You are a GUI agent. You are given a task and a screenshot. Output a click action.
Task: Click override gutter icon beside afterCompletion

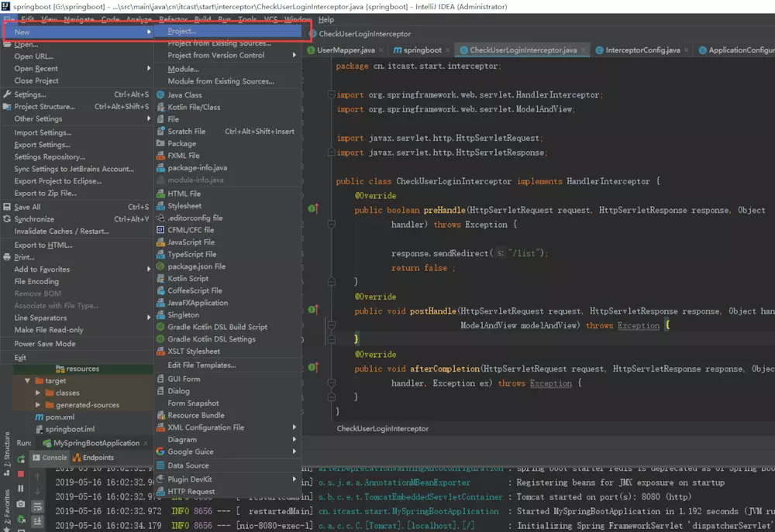(x=313, y=367)
